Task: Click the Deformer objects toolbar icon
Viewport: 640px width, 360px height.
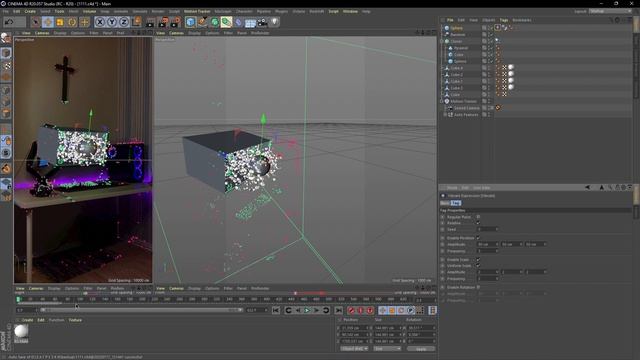Action: click(239, 22)
